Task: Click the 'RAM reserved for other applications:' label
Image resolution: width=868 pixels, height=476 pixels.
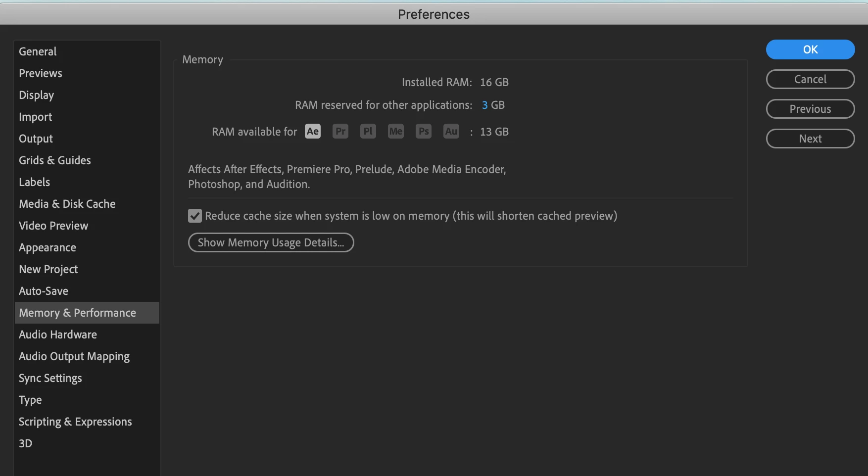Action: click(x=384, y=105)
